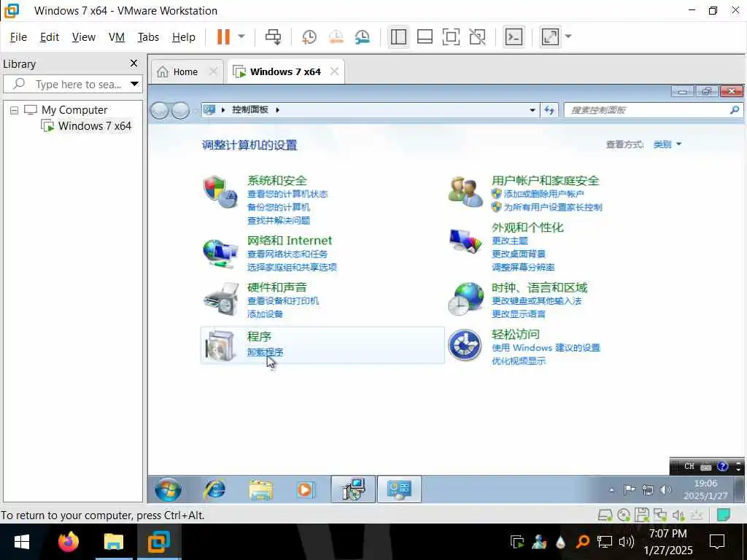Viewport: 747px width, 560px height.
Task: Open 用户帐户和家庭安全 category
Action: [545, 181]
